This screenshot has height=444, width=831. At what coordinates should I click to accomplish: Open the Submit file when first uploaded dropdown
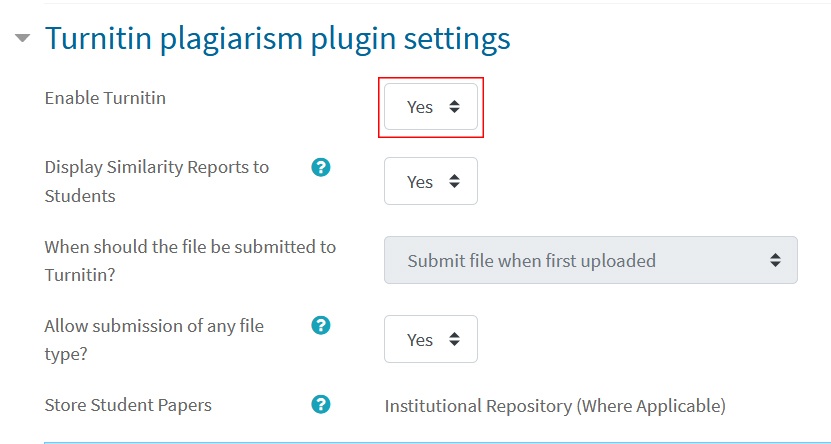point(590,260)
